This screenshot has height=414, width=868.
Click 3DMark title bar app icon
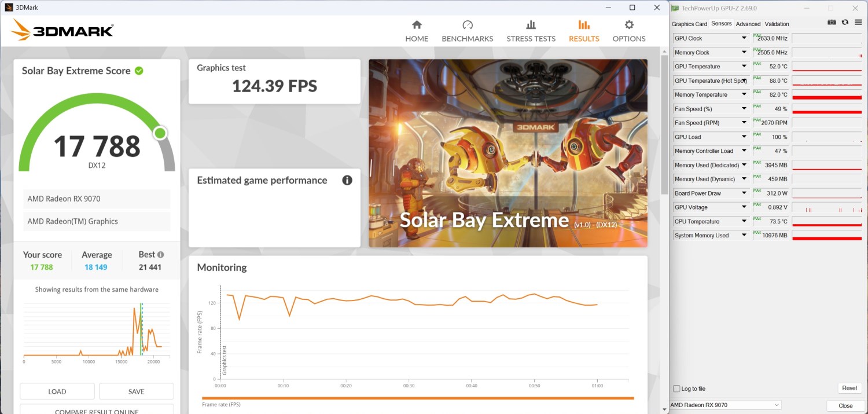[9, 8]
